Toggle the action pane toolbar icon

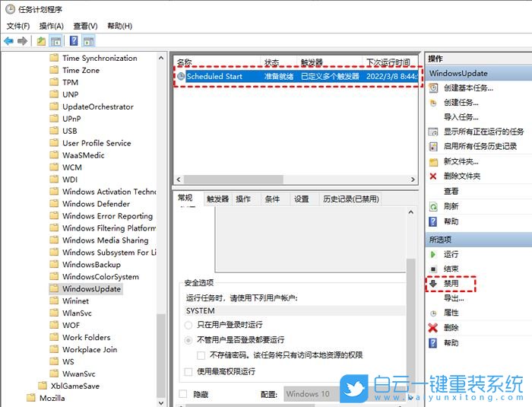pos(89,41)
